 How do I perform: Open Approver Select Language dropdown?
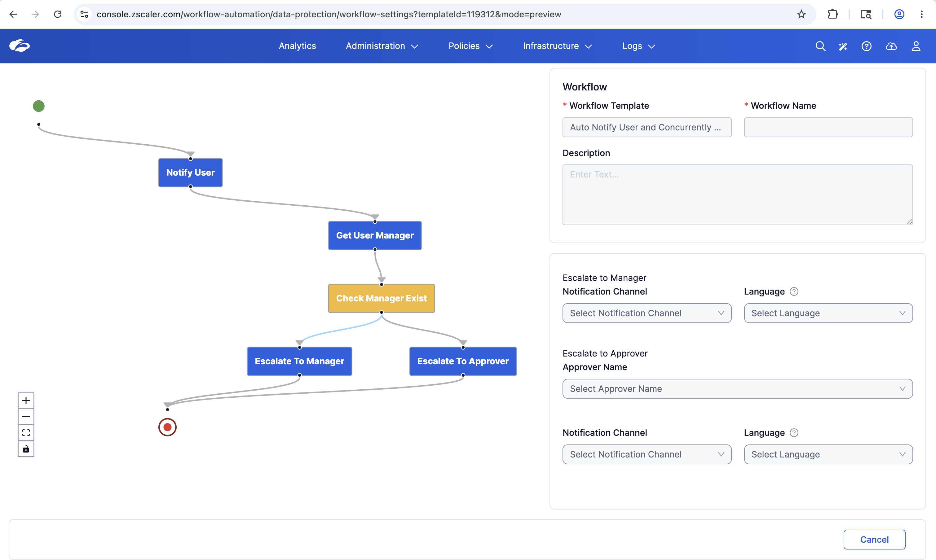pos(828,454)
